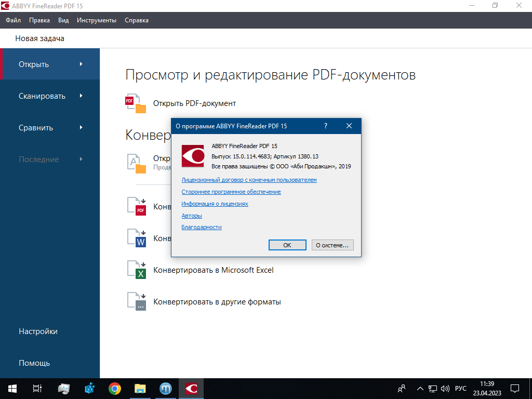
Task: Show hidden tray icons chevron
Action: coord(420,389)
